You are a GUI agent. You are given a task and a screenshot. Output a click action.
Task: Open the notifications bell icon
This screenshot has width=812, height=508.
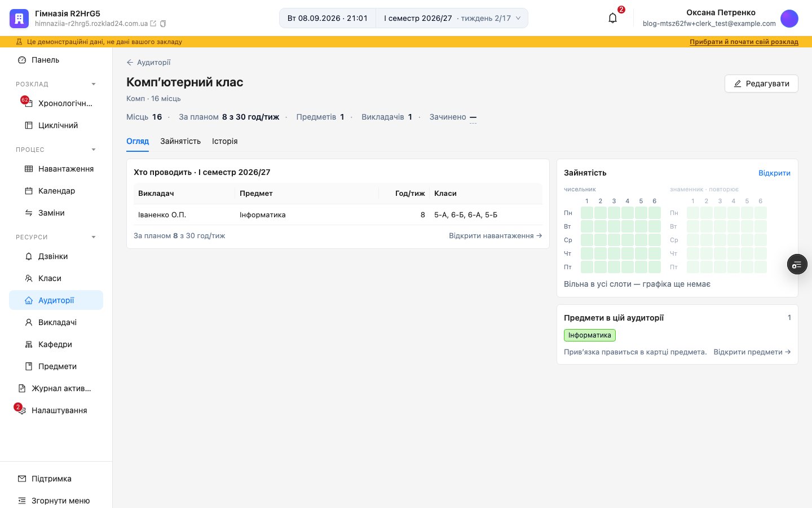point(613,18)
